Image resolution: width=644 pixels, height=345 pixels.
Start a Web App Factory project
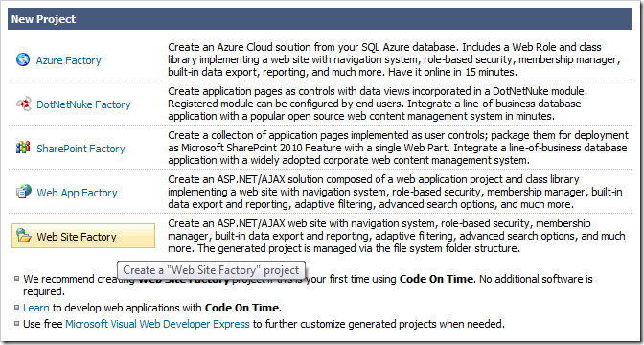[78, 193]
